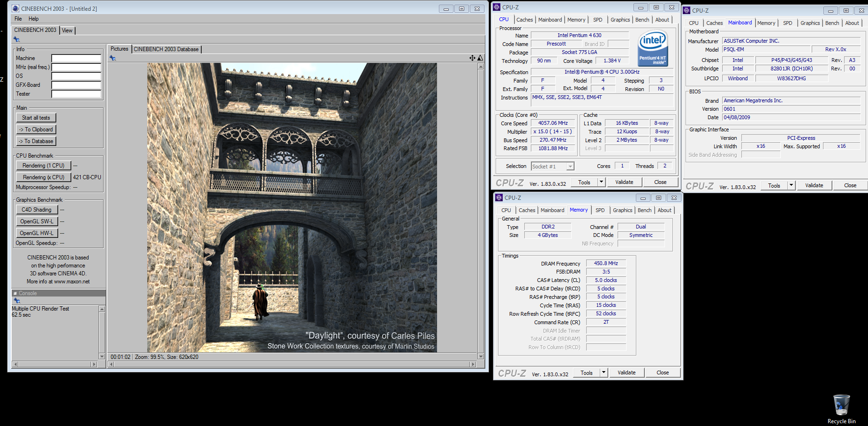Open Tools dropdown arrow in Memory window
The image size is (868, 426).
pyautogui.click(x=604, y=373)
